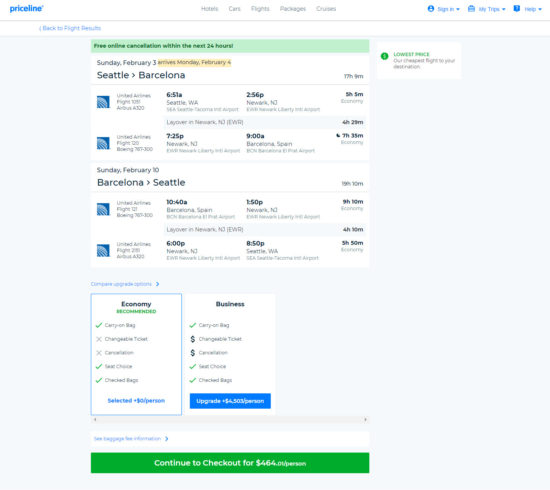Click the 8:50p Seattle arrival time
The image size is (550, 490).
click(x=255, y=243)
